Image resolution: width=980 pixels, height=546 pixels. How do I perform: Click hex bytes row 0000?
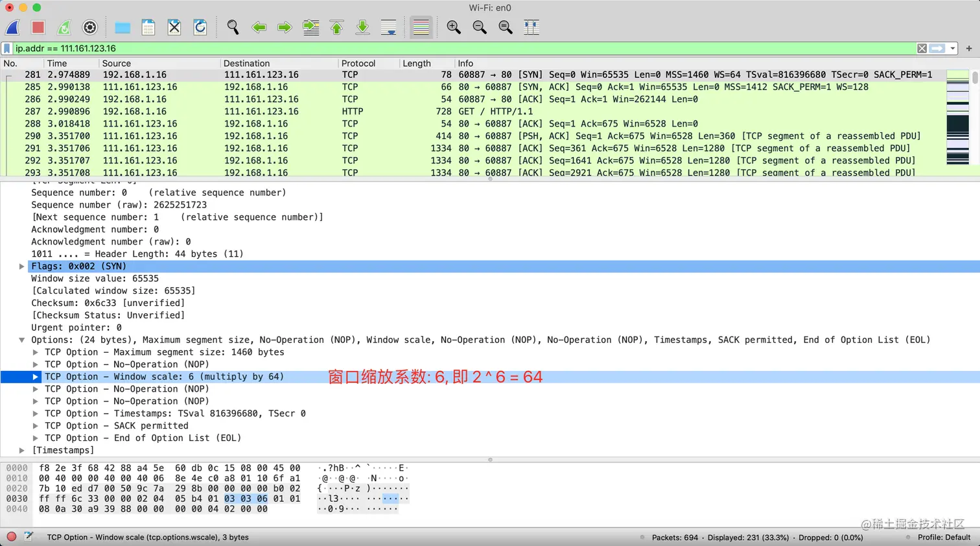point(170,468)
